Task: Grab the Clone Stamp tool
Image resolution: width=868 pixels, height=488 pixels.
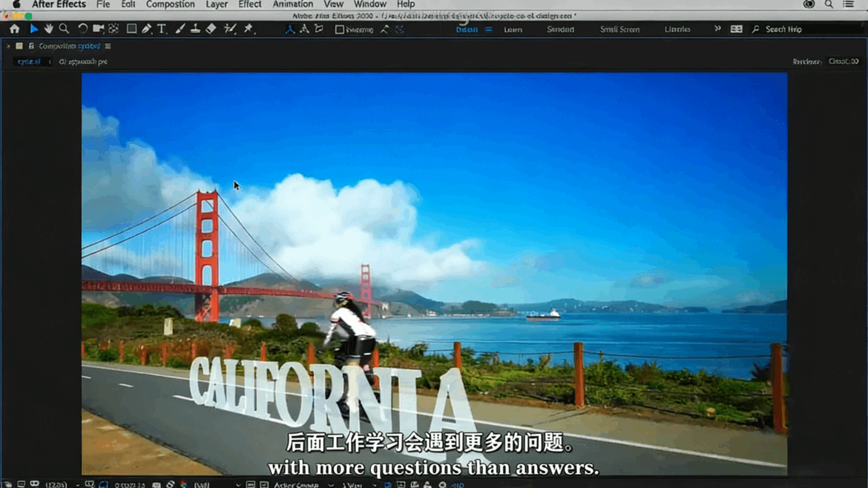Action: (x=194, y=28)
